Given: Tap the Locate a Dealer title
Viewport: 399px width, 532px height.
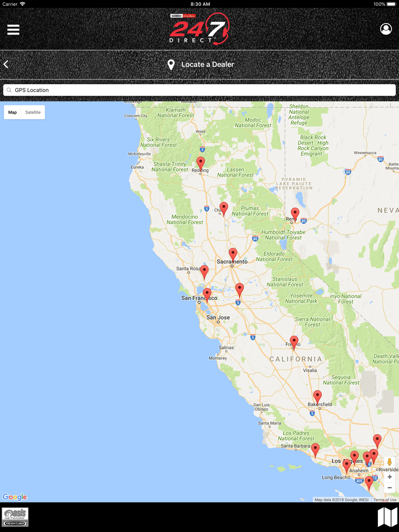Looking at the screenshot, I should [x=207, y=65].
